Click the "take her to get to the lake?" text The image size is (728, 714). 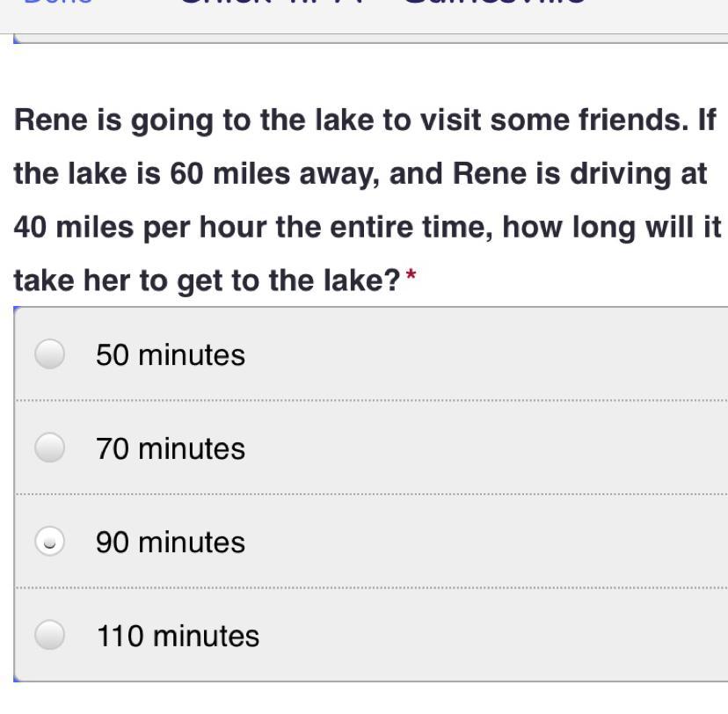(x=207, y=281)
